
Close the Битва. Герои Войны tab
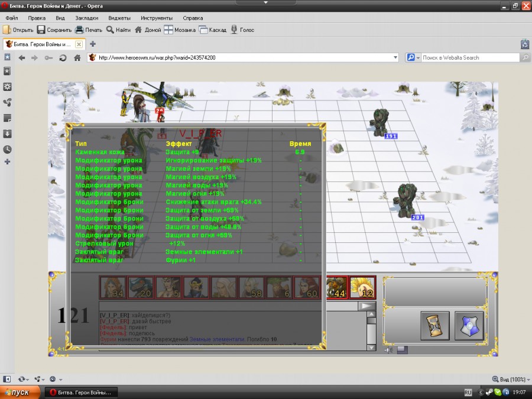pos(79,44)
